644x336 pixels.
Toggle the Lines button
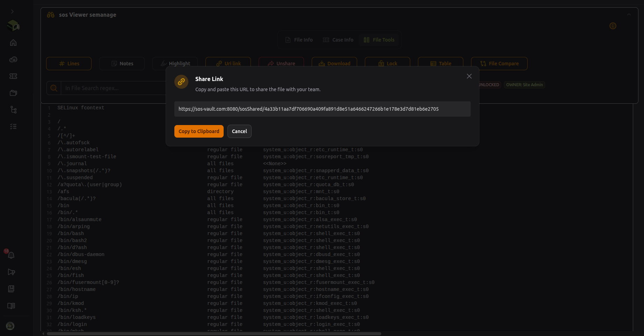pos(69,64)
